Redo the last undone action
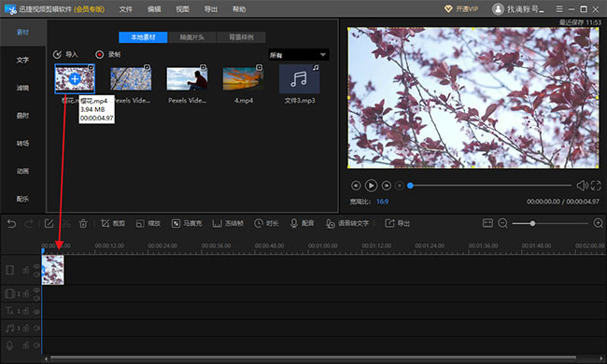 click(x=29, y=224)
